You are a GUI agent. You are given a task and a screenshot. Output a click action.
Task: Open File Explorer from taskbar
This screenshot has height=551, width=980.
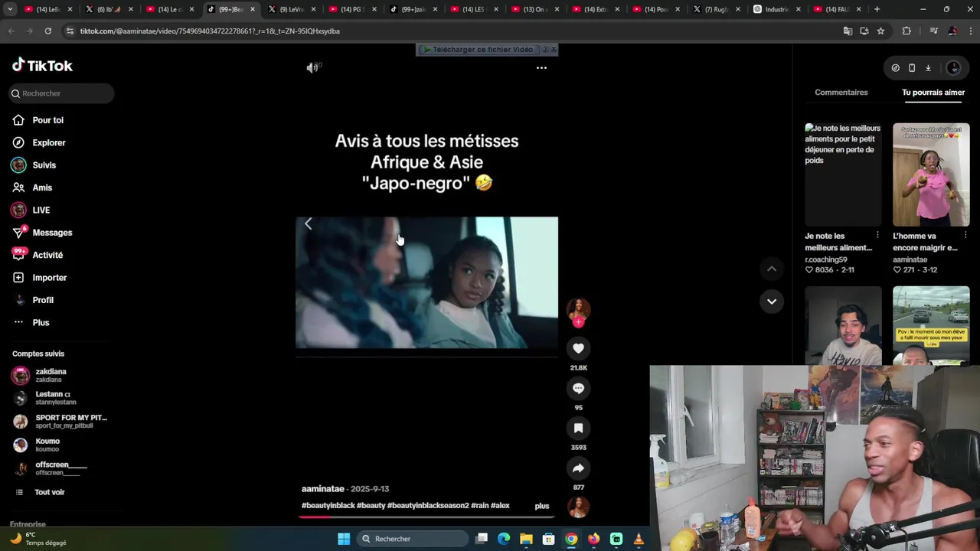pos(526,539)
